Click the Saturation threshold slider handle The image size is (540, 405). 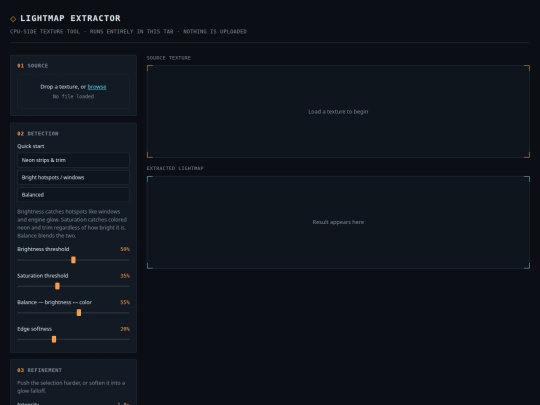(57, 286)
